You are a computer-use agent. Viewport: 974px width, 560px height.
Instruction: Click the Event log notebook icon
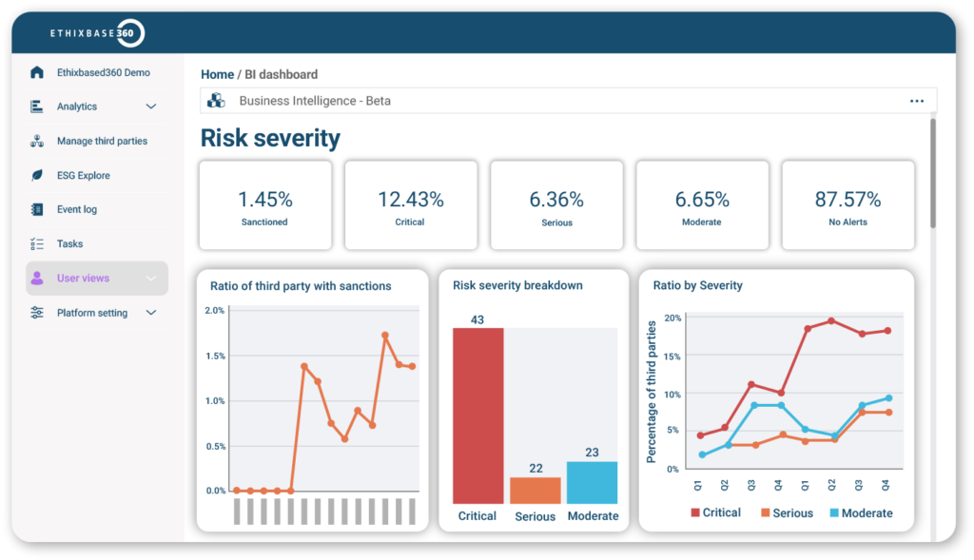click(37, 209)
